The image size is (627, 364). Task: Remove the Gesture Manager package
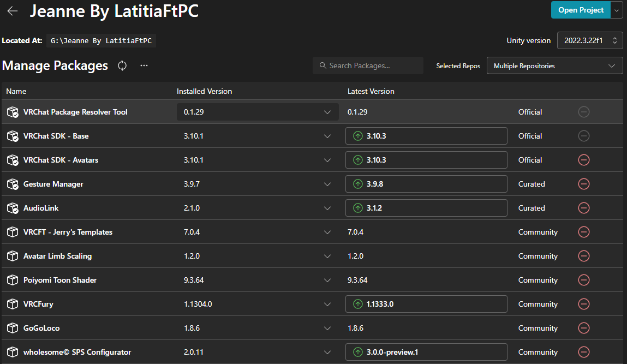pos(584,184)
